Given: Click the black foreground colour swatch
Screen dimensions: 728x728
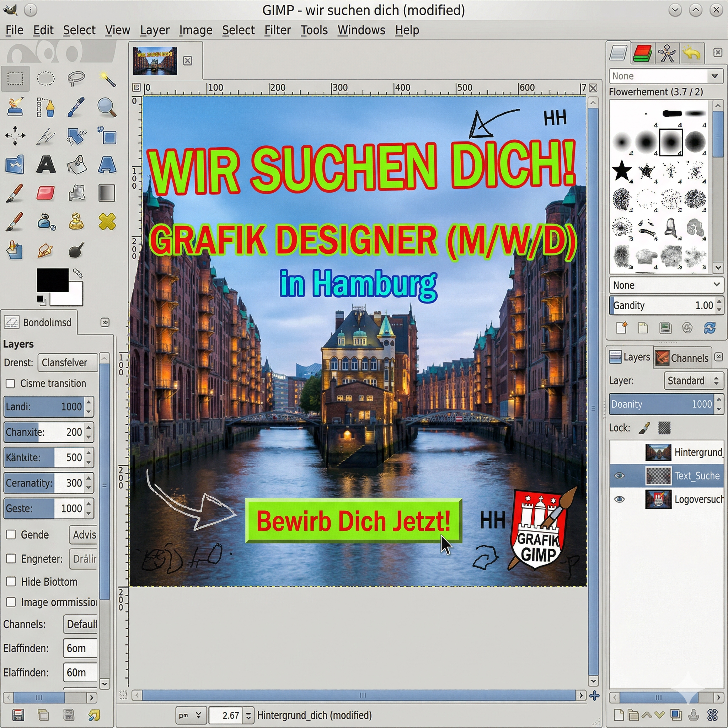Looking at the screenshot, I should tap(52, 280).
